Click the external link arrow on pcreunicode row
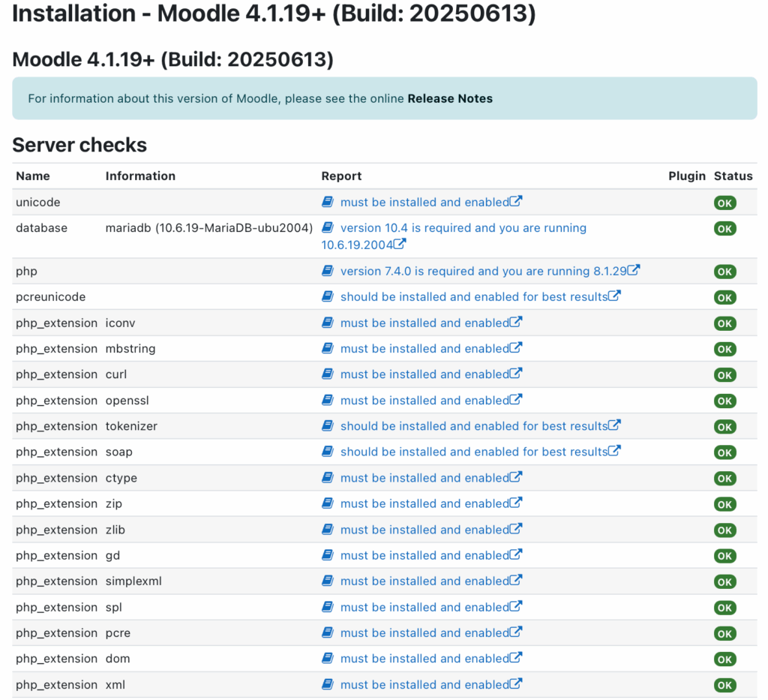The height and width of the screenshot is (700, 768). pyautogui.click(x=616, y=296)
